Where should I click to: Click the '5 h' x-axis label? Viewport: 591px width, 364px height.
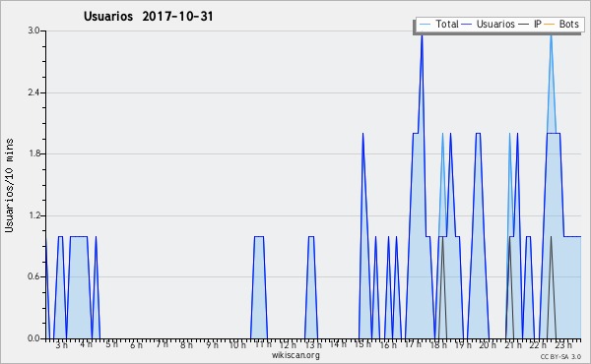pos(111,344)
